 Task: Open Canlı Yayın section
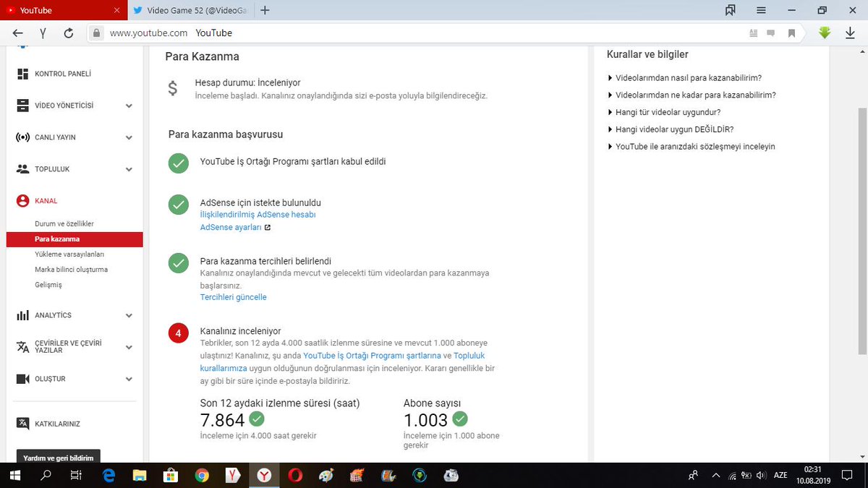55,137
